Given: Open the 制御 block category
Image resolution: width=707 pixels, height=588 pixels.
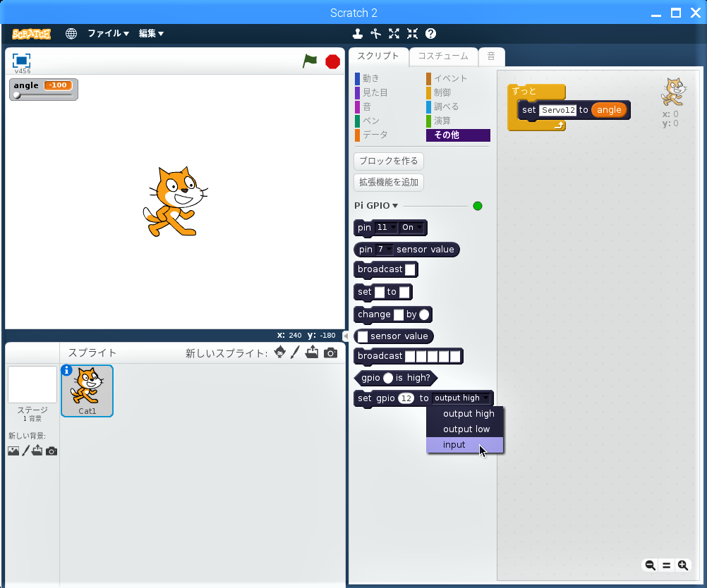Looking at the screenshot, I should tap(442, 92).
